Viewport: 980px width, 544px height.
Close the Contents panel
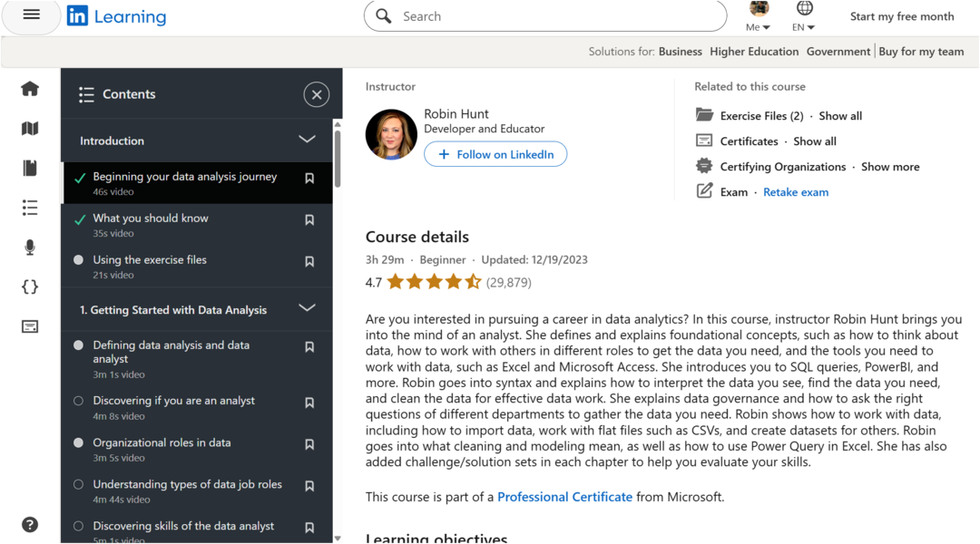[x=316, y=94]
